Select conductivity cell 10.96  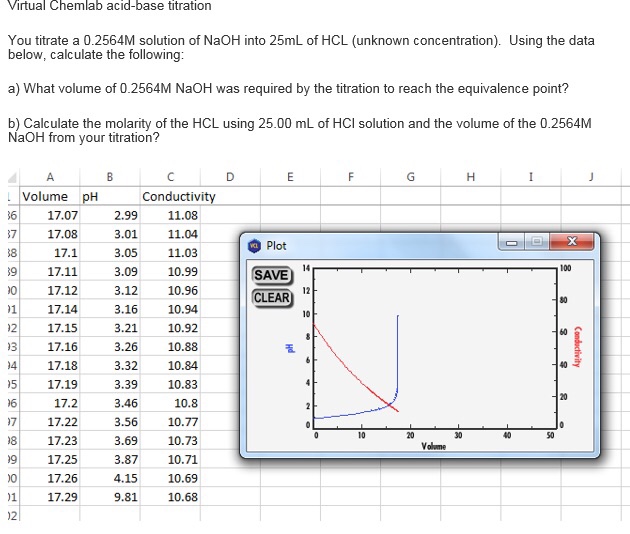coord(170,291)
